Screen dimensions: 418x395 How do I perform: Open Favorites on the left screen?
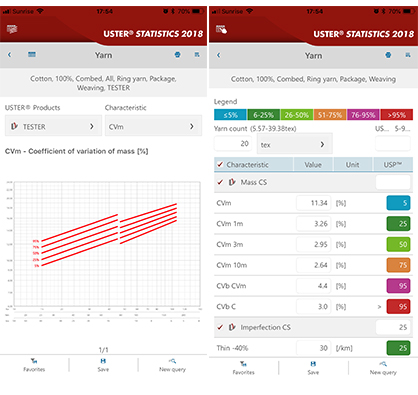[x=34, y=365]
